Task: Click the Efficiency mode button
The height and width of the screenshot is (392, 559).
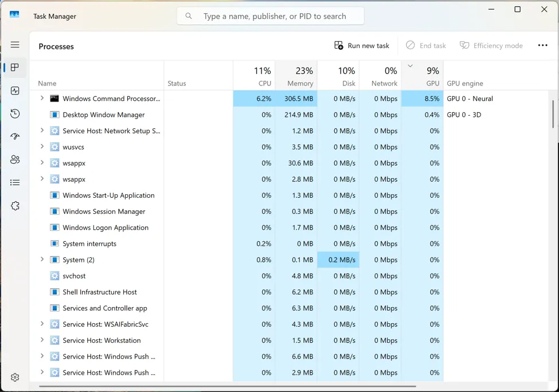Action: [x=491, y=46]
